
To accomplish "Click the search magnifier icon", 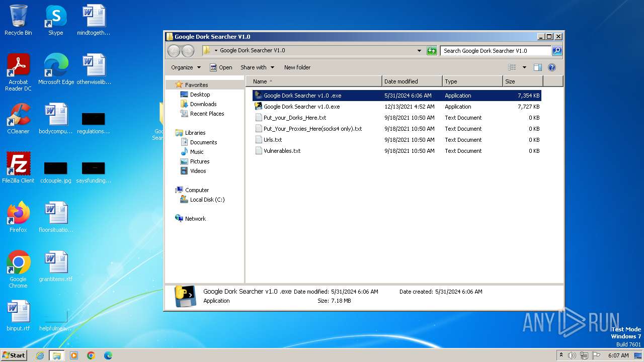I will coord(557,50).
